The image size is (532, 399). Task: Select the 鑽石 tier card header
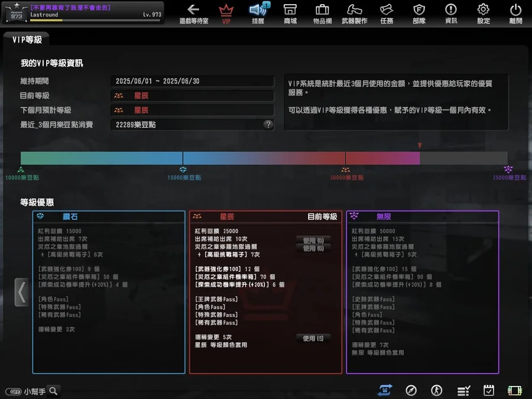click(109, 216)
